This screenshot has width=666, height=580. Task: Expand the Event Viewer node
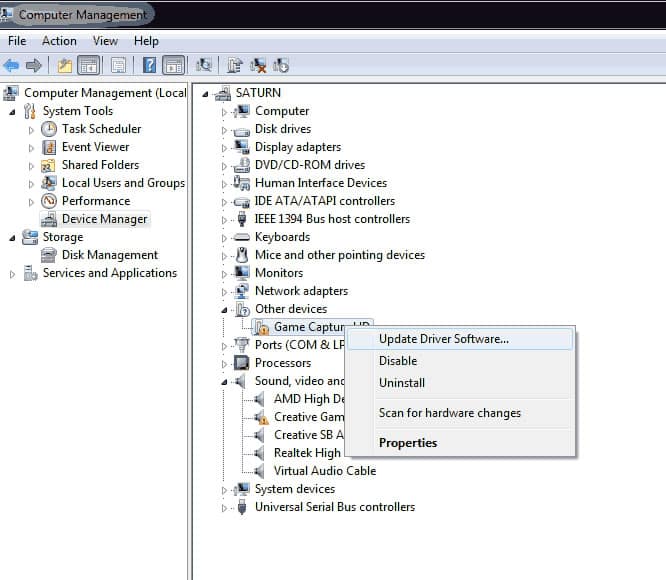[x=31, y=148]
